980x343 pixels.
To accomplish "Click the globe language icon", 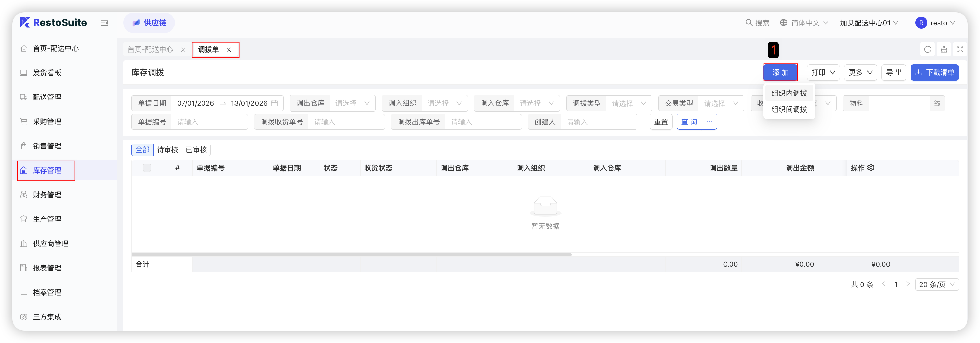I will coord(783,23).
